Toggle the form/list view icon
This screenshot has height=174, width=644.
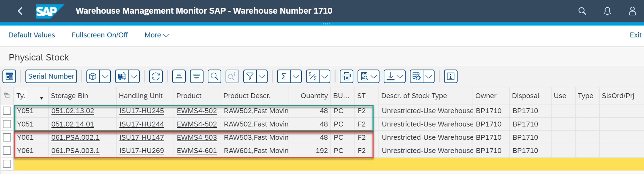tap(9, 76)
